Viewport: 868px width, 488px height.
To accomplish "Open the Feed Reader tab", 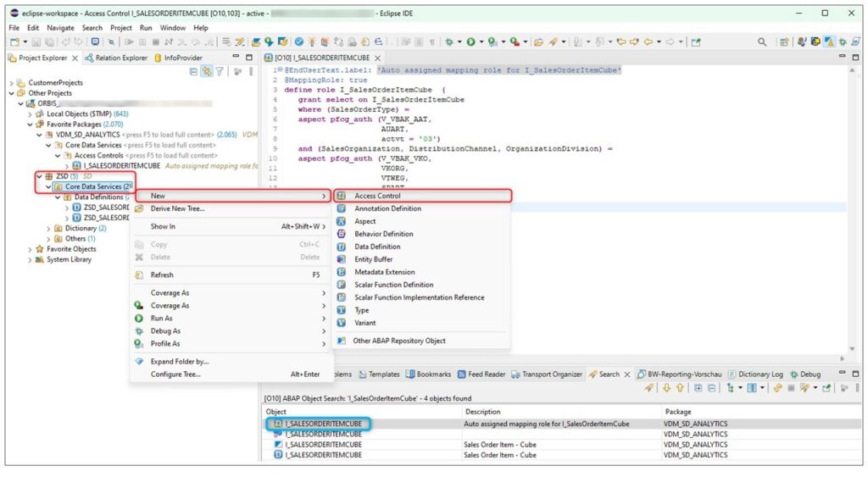I will tap(481, 374).
